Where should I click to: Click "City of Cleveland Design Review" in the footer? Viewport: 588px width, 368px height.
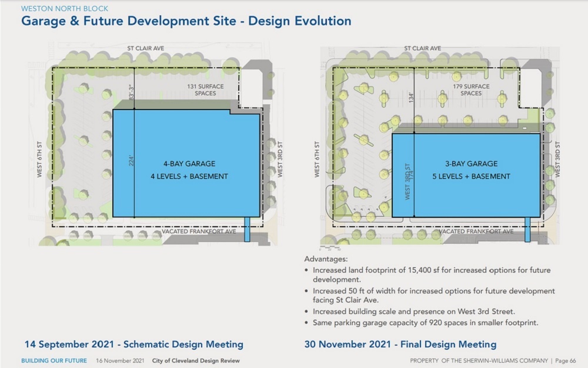click(196, 361)
